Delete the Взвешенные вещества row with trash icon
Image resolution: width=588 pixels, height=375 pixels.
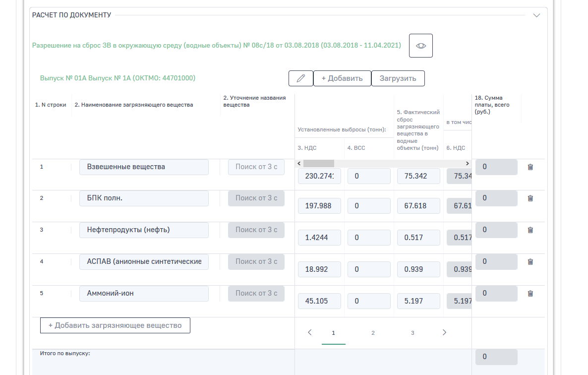pyautogui.click(x=530, y=167)
